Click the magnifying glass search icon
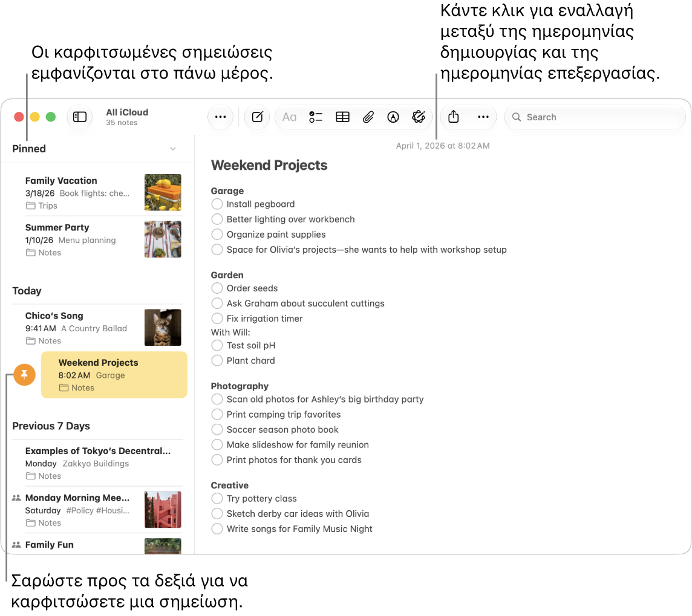692x616 pixels. [517, 117]
